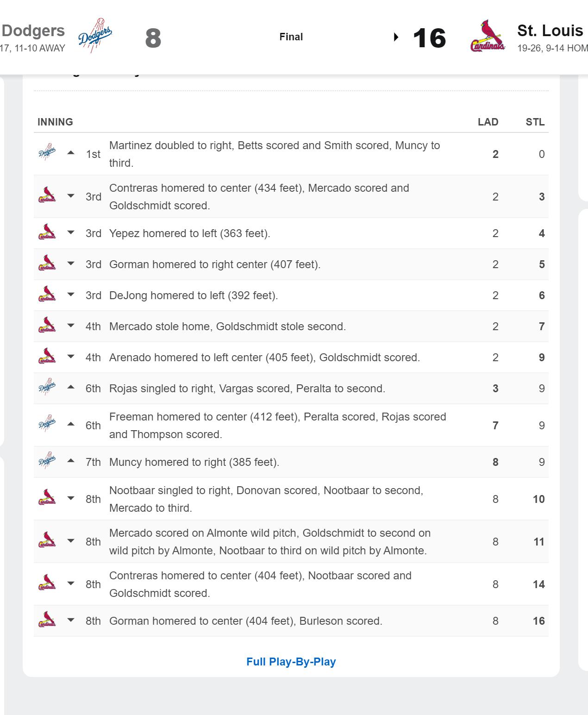Click the INNING column header
The image size is (588, 715).
pyautogui.click(x=56, y=122)
